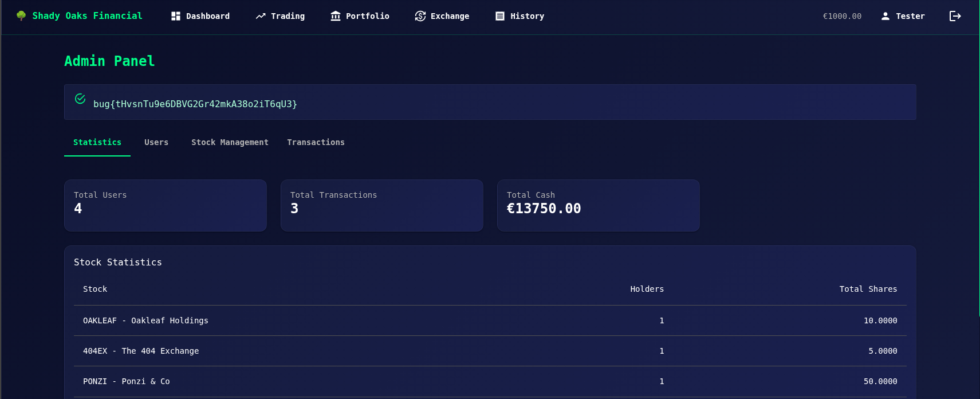
Task: Select the Statistics tab
Action: (97, 142)
